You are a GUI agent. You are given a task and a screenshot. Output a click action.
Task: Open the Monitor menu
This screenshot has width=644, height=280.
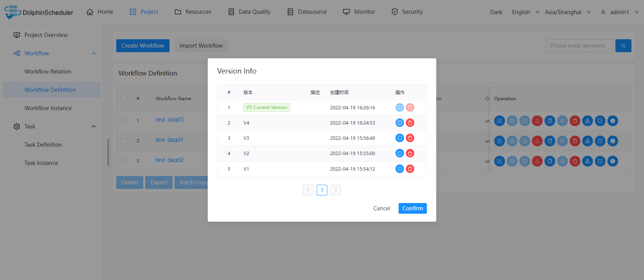tap(359, 12)
